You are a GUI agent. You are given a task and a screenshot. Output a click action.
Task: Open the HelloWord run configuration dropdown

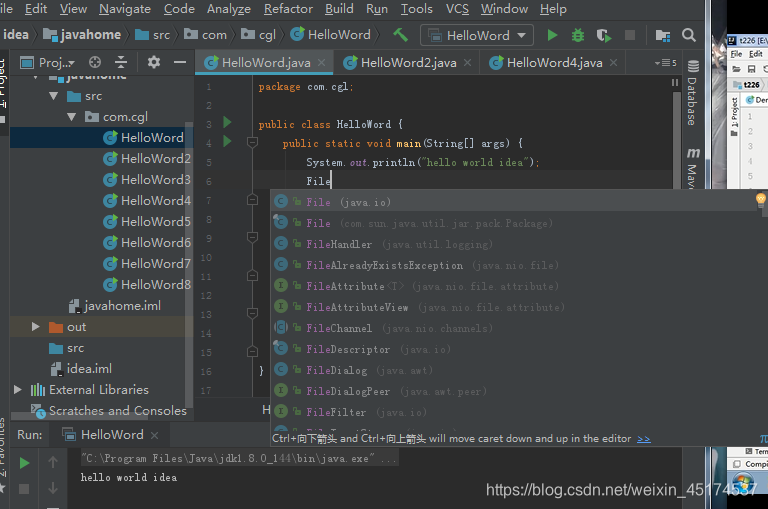477,35
